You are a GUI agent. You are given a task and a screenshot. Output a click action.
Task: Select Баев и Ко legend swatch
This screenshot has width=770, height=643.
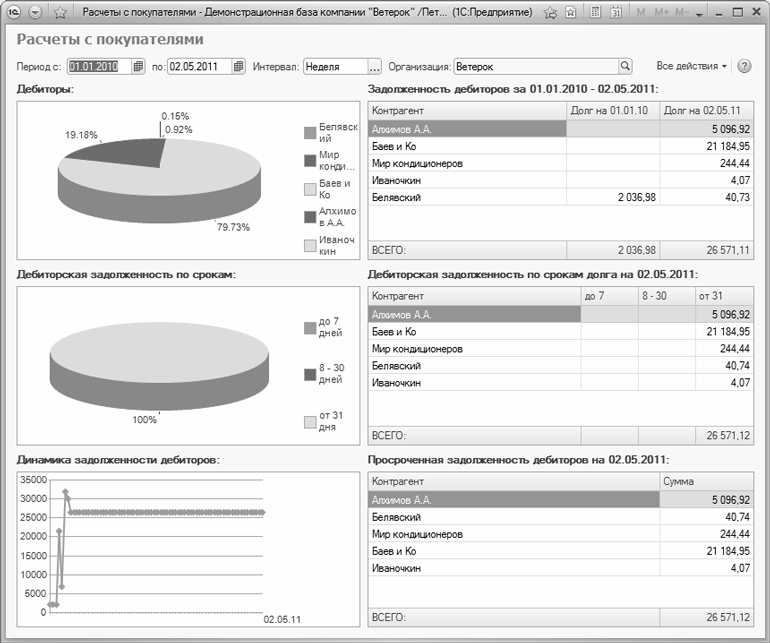310,189
